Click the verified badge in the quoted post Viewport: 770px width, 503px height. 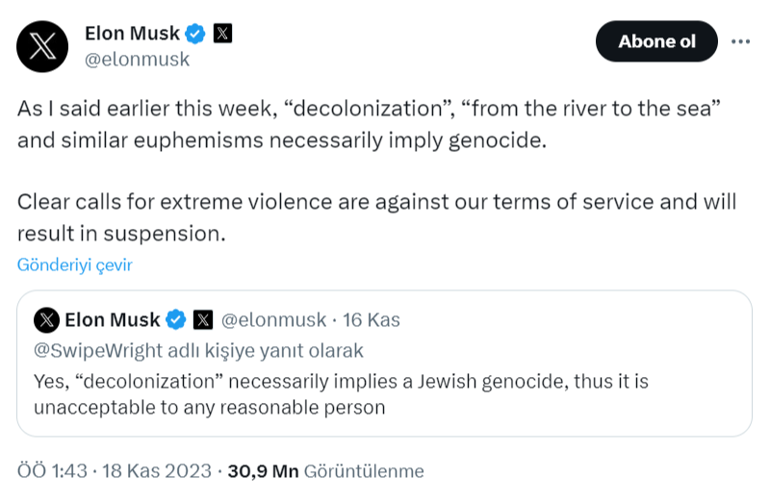(x=176, y=320)
